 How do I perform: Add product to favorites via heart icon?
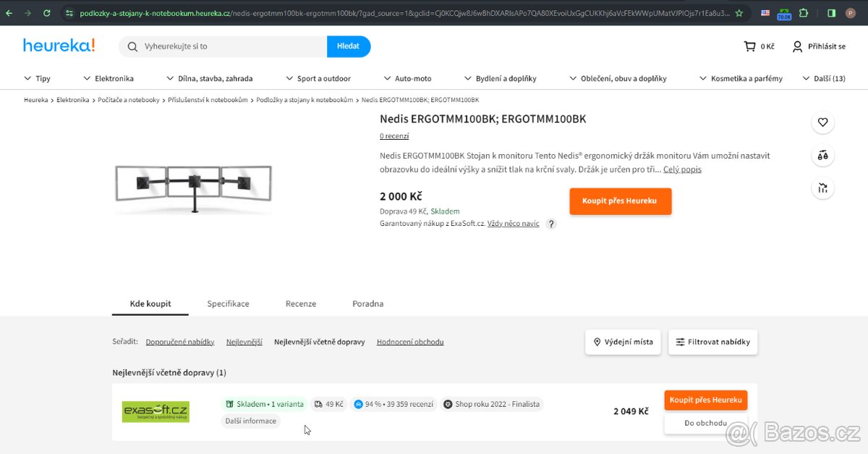coord(822,122)
